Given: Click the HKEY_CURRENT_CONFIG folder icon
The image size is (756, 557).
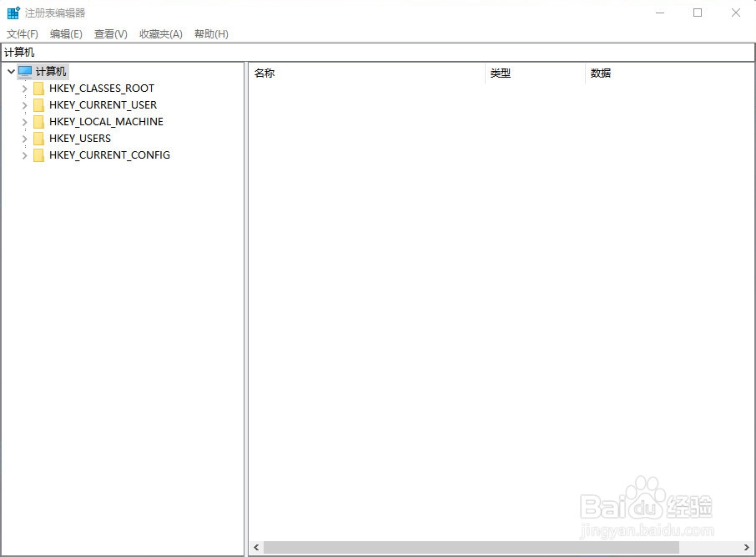Looking at the screenshot, I should [39, 155].
